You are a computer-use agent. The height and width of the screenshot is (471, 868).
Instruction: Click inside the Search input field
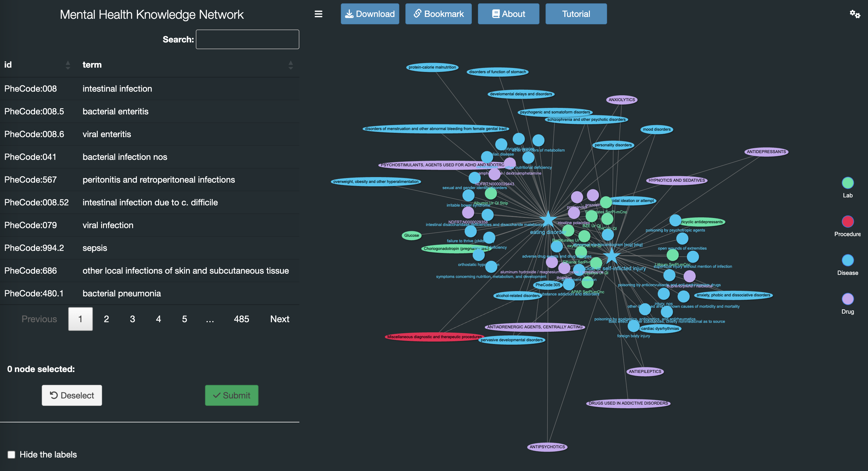[x=247, y=39]
